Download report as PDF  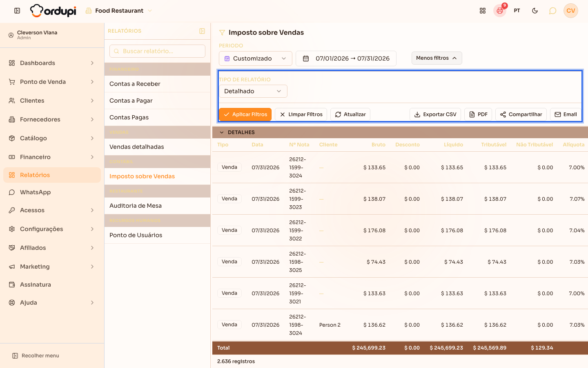click(478, 114)
